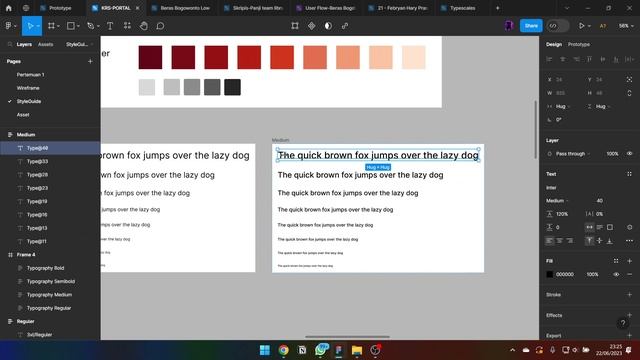Toggle the Dev Mode switch
Screen dimensions: 640x360
[x=558, y=26]
